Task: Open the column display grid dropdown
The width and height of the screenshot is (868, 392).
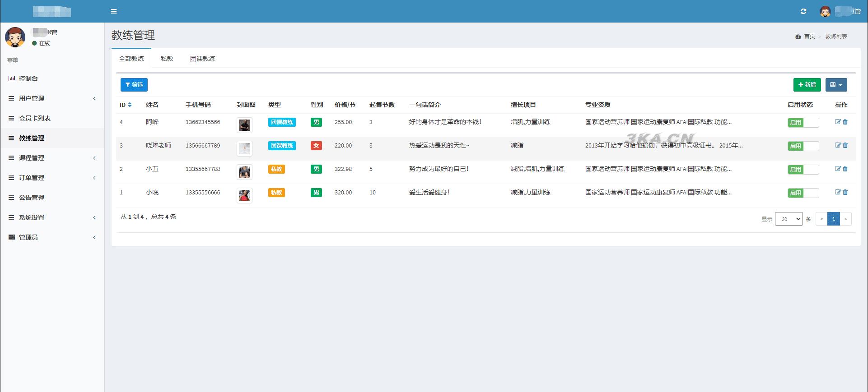Action: [836, 85]
